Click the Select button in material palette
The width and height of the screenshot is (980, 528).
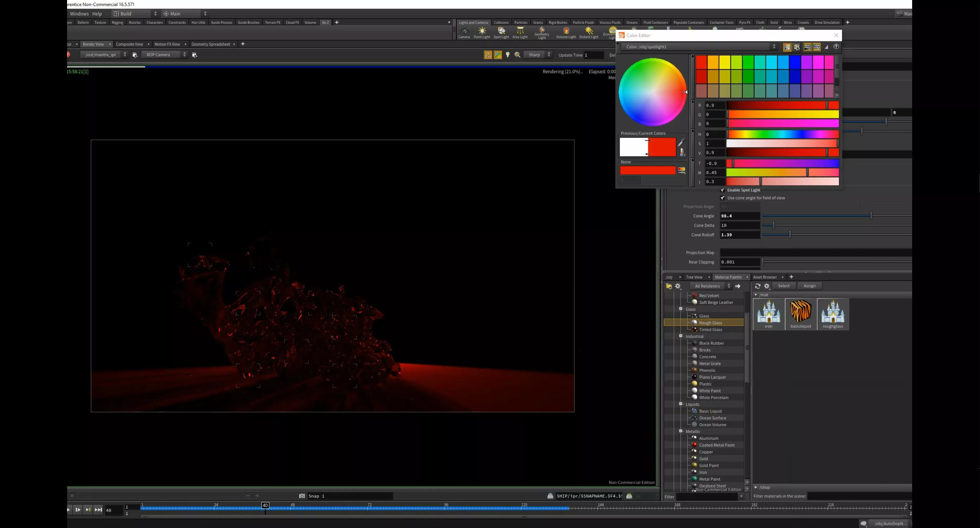pyautogui.click(x=783, y=286)
